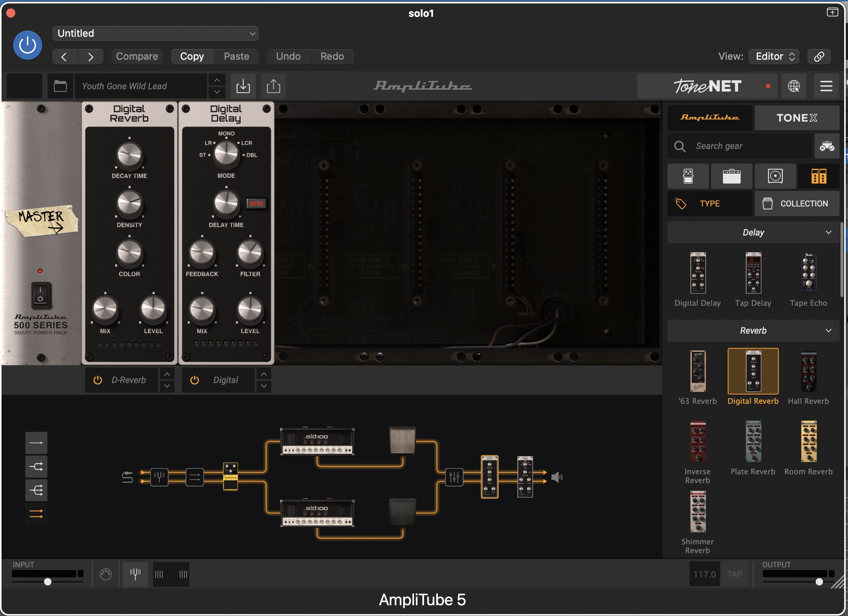Viewport: 848px width, 616px height.
Task: Click the save preset download icon
Action: pos(243,86)
